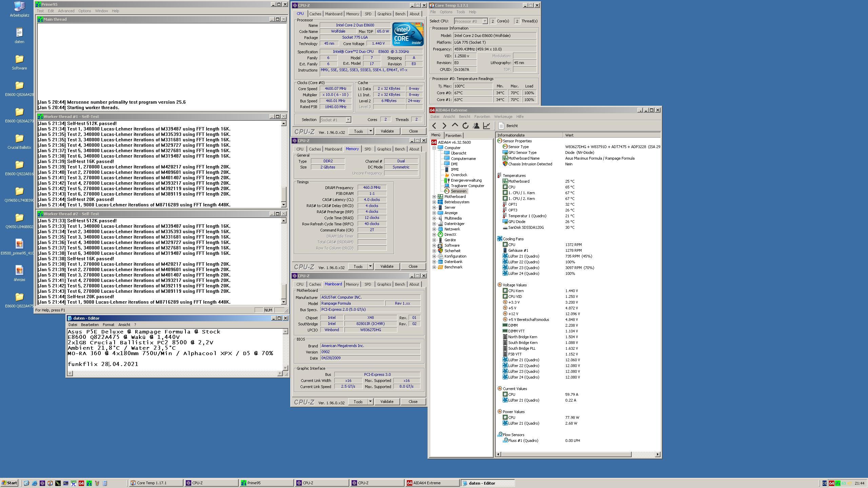Screen dimensions: 868x488
Task: Go forward in AIDA64 navigation
Action: (444, 126)
